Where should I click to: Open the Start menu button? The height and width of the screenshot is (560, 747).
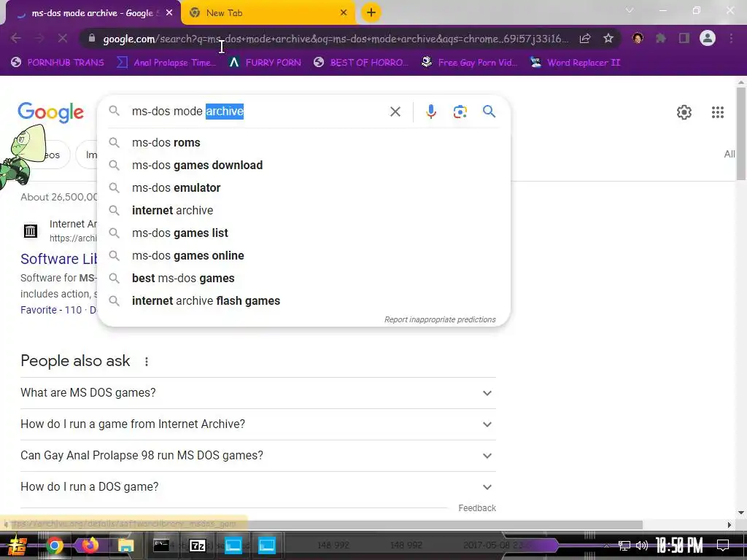coord(18,545)
